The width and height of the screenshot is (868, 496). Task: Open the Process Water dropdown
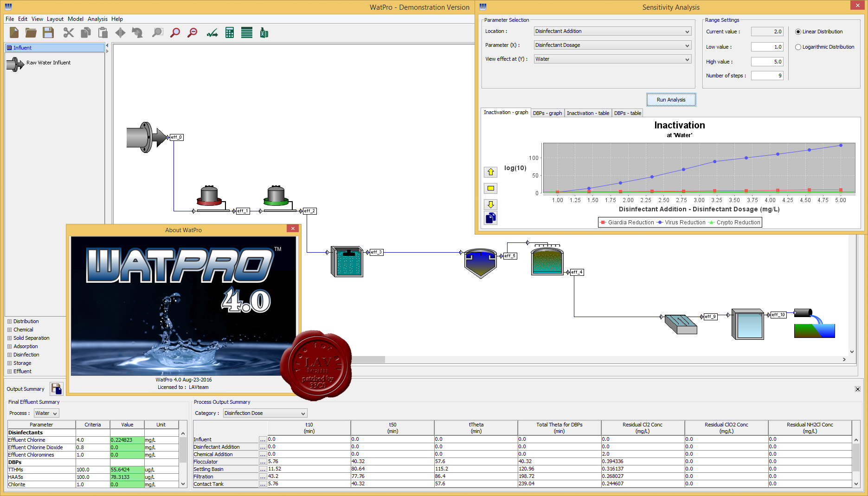46,413
